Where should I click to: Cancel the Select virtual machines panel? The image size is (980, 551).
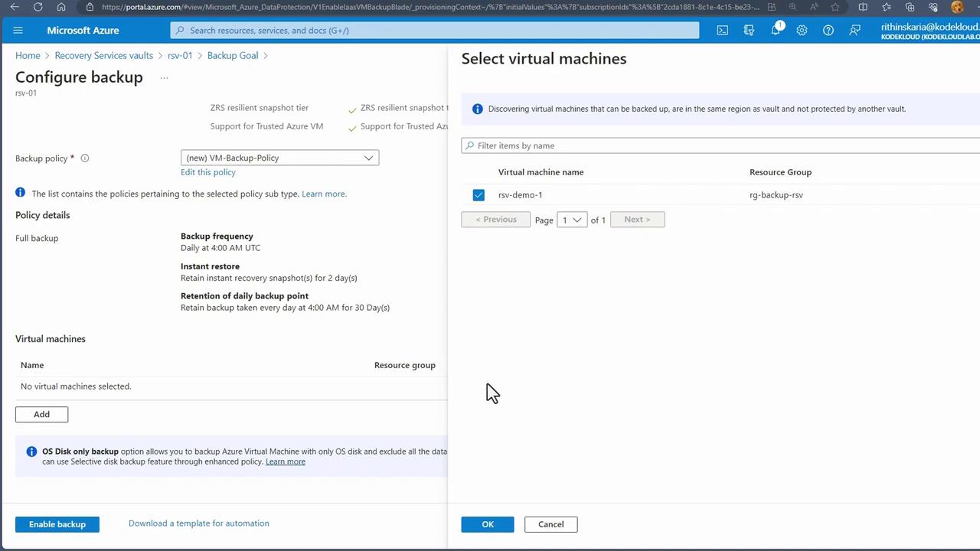550,524
